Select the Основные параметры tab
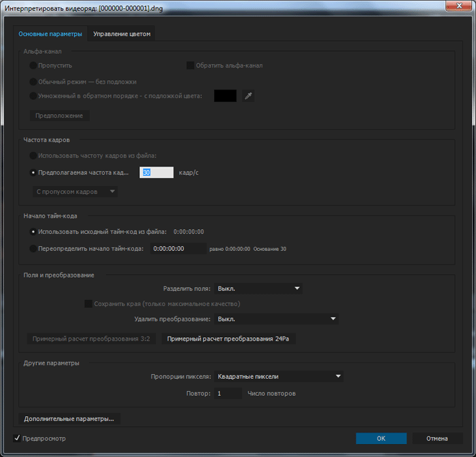Screen dimensions: 476x457 50,34
